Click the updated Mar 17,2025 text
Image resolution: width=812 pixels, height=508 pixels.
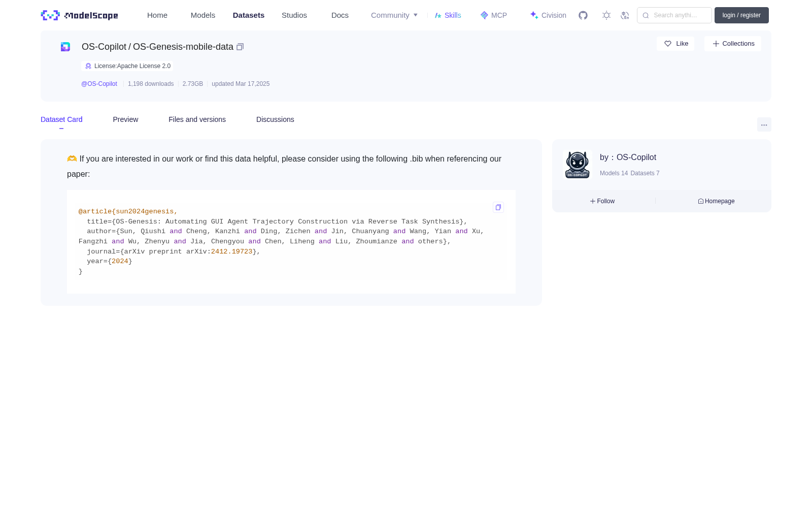(x=241, y=84)
